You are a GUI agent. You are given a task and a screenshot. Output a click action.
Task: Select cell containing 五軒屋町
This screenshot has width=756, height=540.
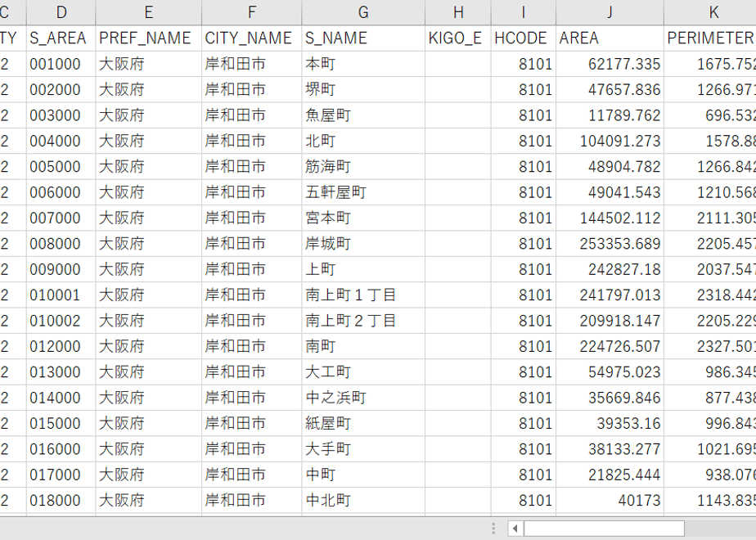[x=363, y=192]
